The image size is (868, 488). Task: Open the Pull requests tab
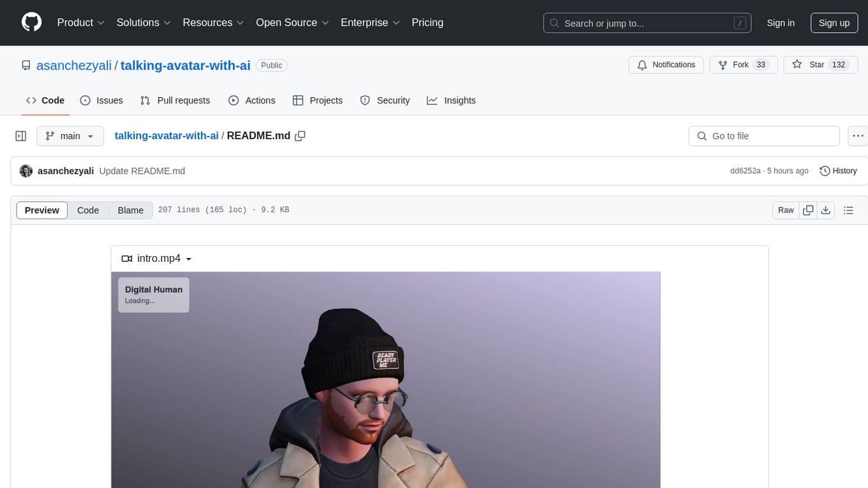tap(175, 100)
